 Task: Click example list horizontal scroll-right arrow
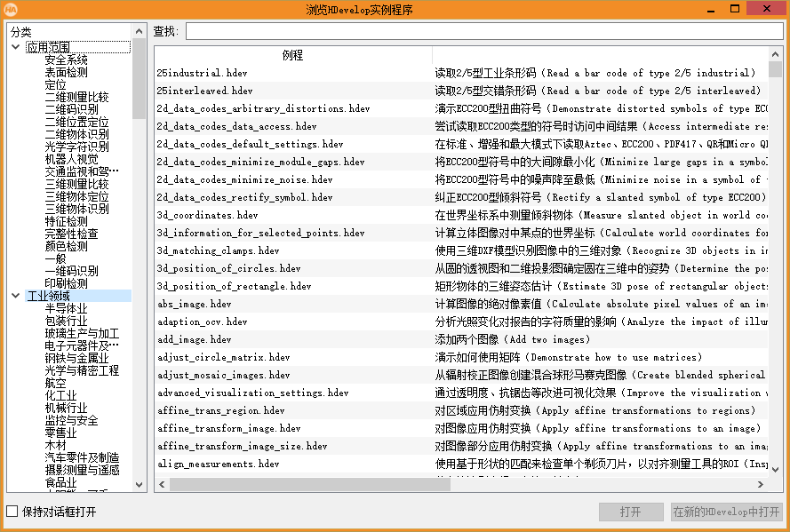coord(761,484)
